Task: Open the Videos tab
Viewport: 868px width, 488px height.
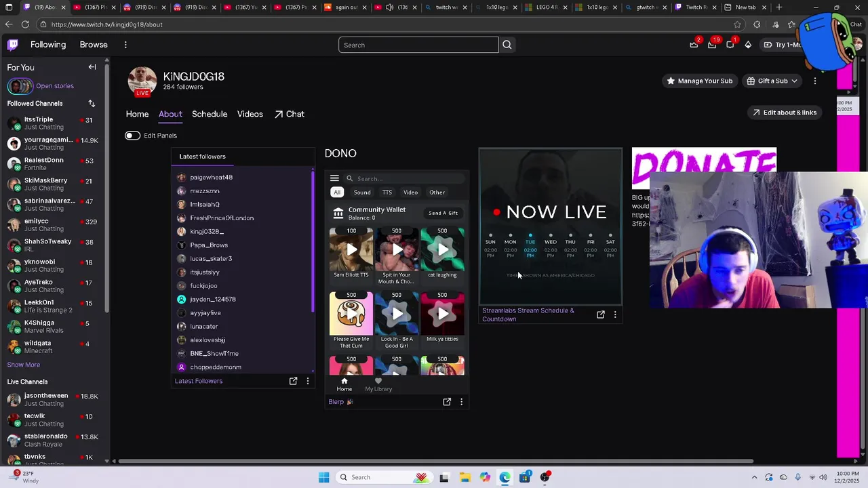Action: tap(250, 114)
